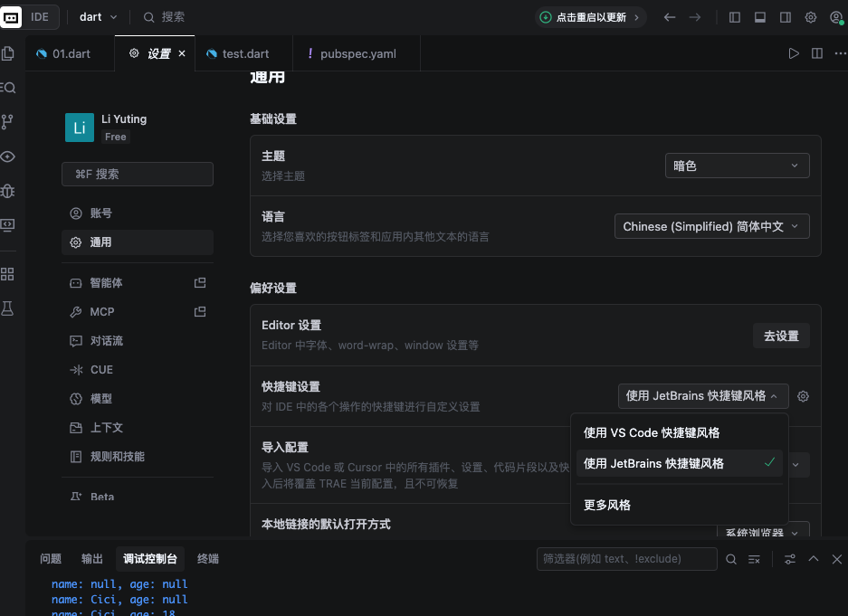Click 点击重启以更新 update button
Screen dimensions: 848x616
[x=590, y=17]
